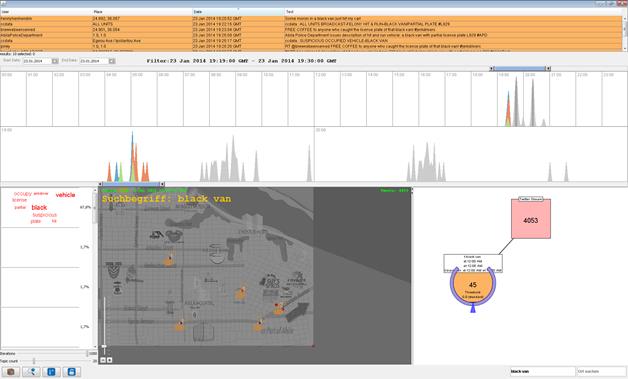Adjust the Topic count slider
Screen dimensions: 628x379
click(x=34, y=361)
